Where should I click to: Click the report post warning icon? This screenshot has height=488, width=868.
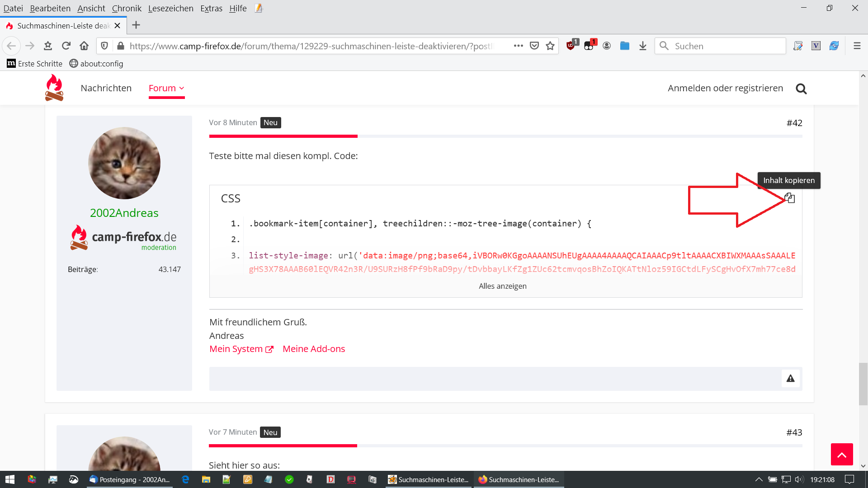[790, 379]
